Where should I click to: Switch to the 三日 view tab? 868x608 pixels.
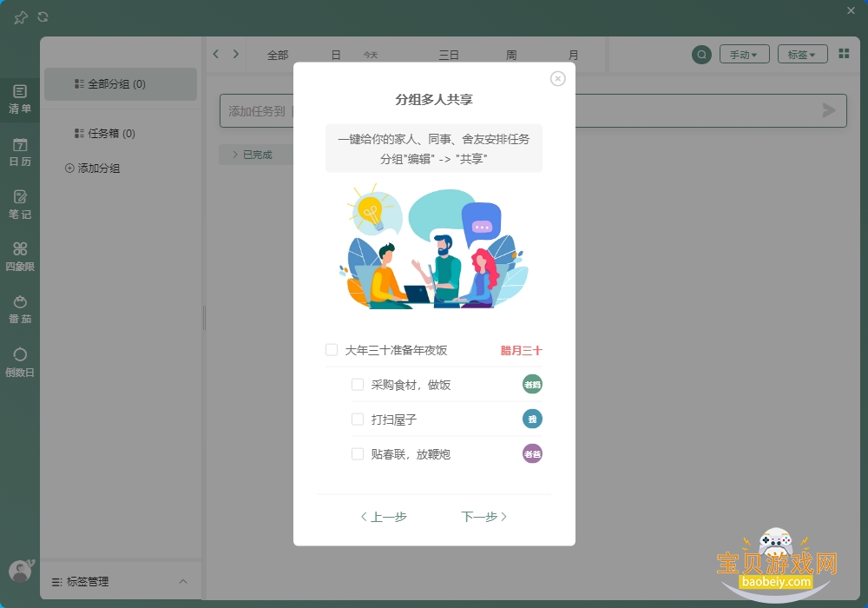click(449, 55)
